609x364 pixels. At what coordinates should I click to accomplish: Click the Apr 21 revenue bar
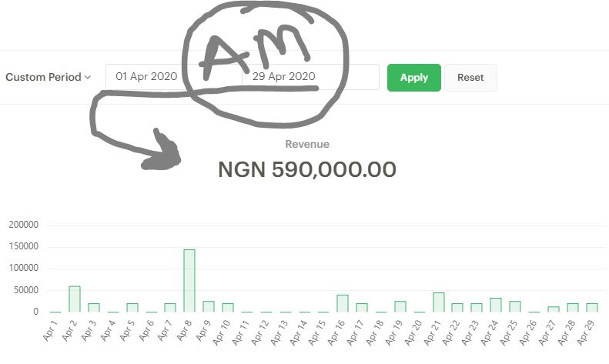[x=439, y=302]
